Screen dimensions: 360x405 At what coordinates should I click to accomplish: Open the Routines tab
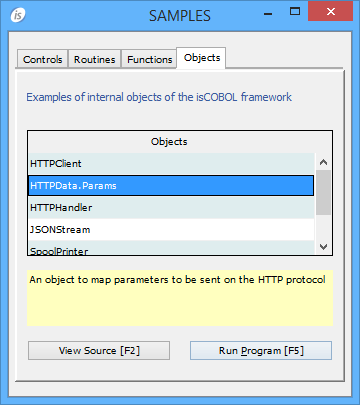tap(95, 59)
